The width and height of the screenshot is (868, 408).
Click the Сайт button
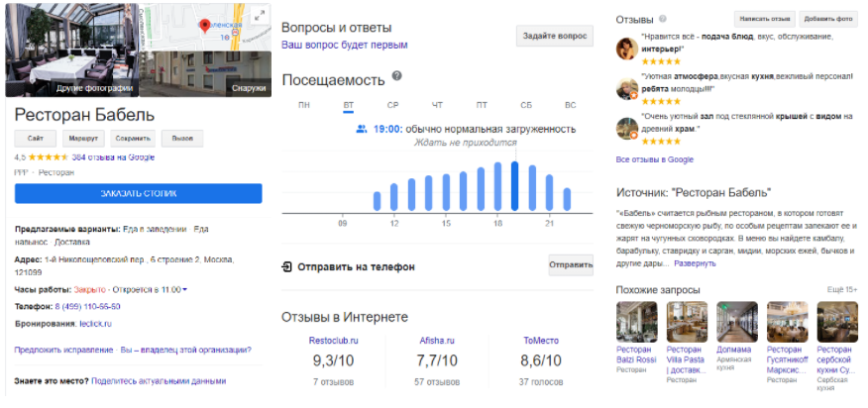(35, 139)
